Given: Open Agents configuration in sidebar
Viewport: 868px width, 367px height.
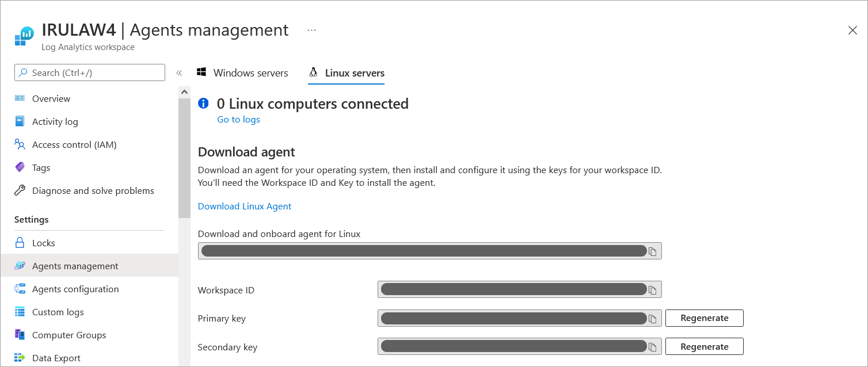Looking at the screenshot, I should (x=75, y=289).
